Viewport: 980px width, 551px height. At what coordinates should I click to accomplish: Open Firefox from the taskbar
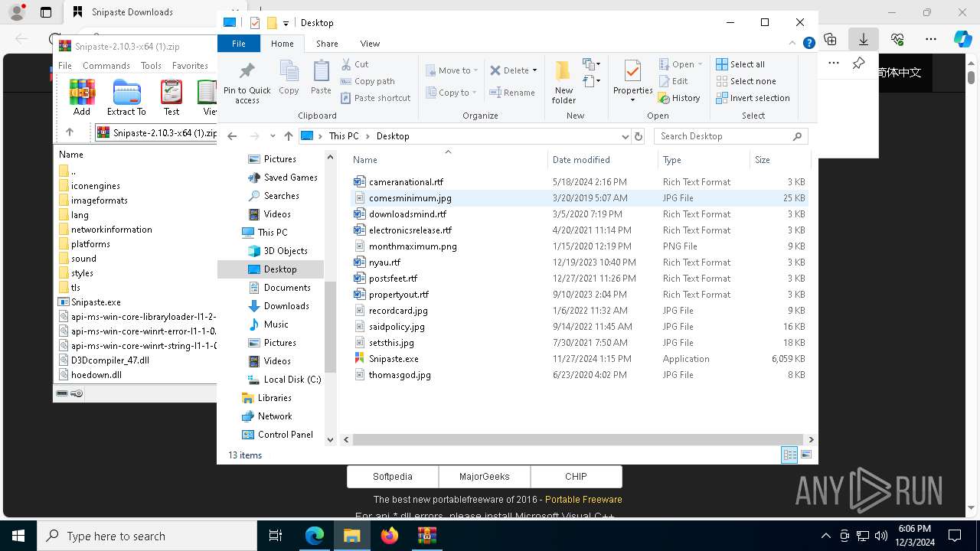tap(390, 536)
